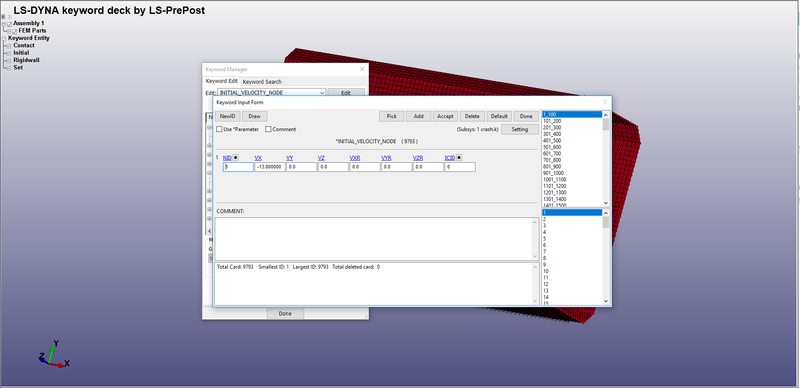
Task: Click the VX input with -13.800000
Action: coord(270,167)
